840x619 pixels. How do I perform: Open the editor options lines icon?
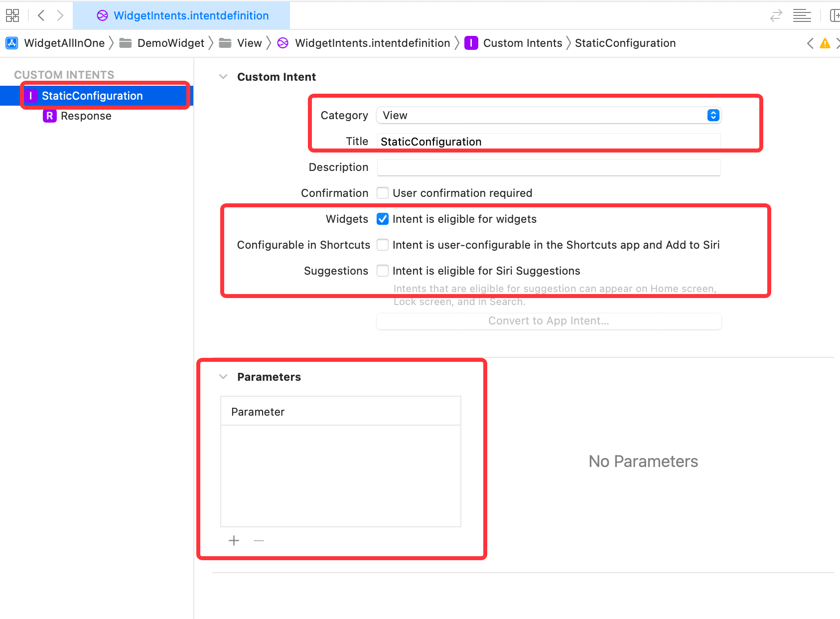pyautogui.click(x=802, y=15)
